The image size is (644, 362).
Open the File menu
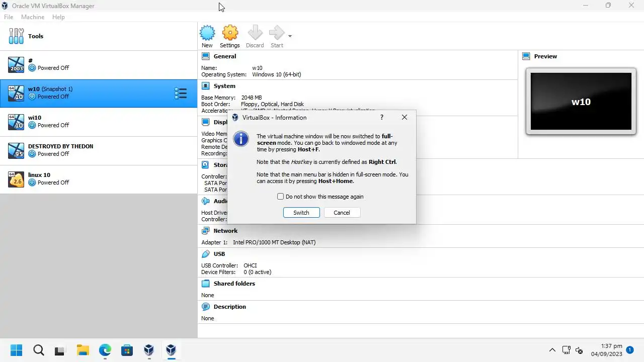coord(9,17)
